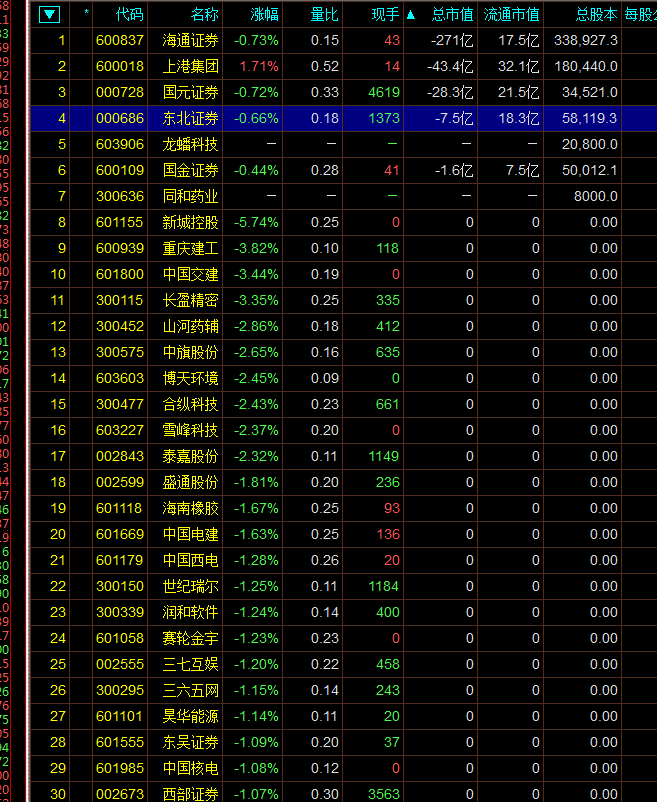The height and width of the screenshot is (802, 657).
Task: Select 博天环境 stock name
Action: click(190, 378)
